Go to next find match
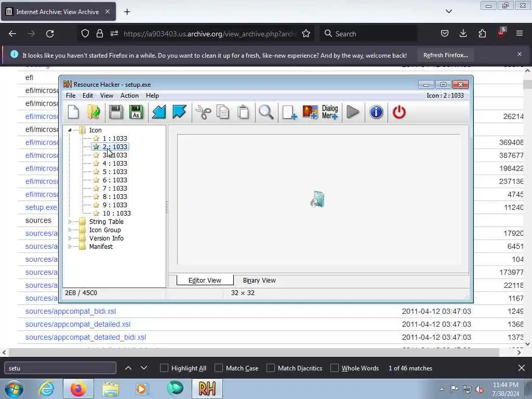 click(x=144, y=368)
